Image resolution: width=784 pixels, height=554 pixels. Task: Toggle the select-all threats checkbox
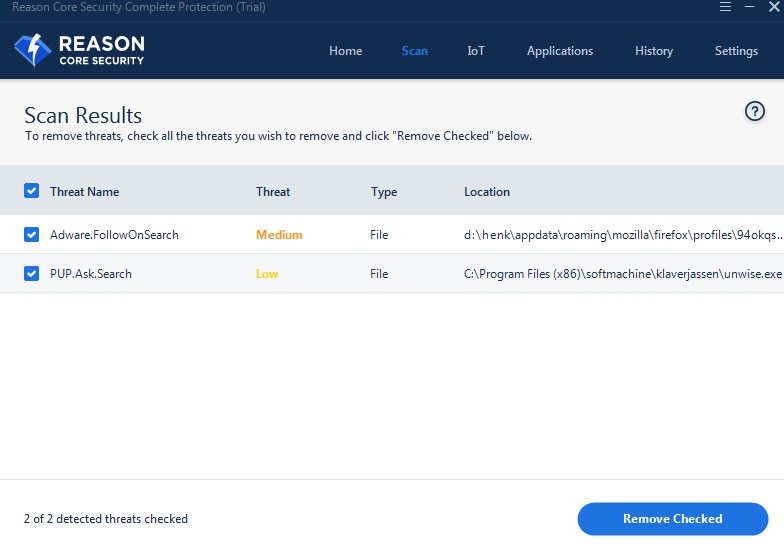(32, 191)
